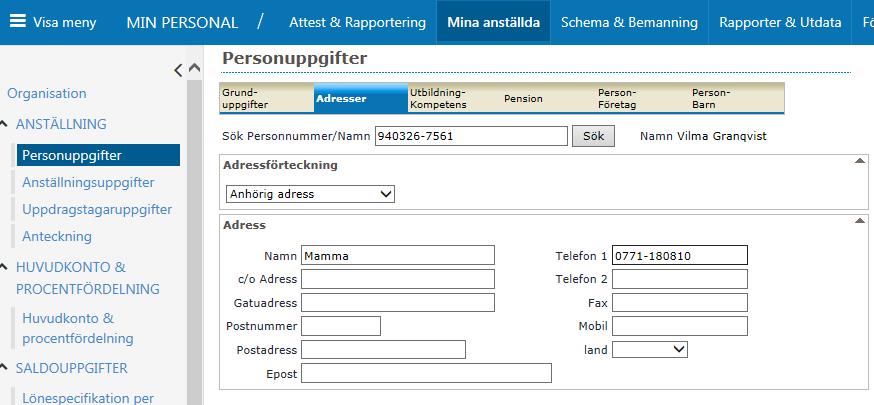The image size is (874, 405).
Task: Click the Epost field
Action: (x=426, y=373)
